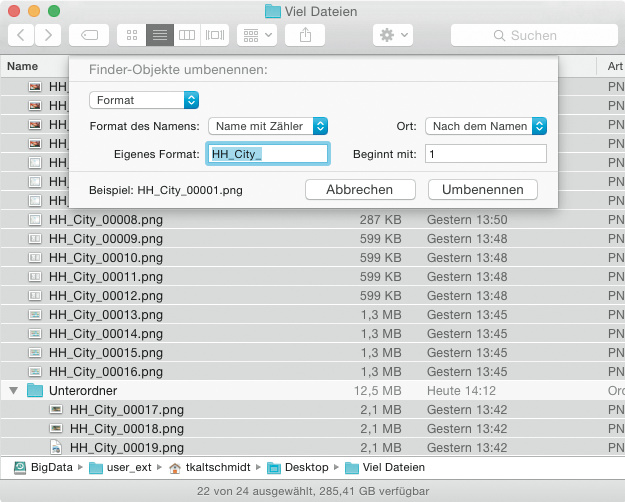This screenshot has height=502, width=625.
Task: Open the share button menu
Action: pyautogui.click(x=305, y=35)
